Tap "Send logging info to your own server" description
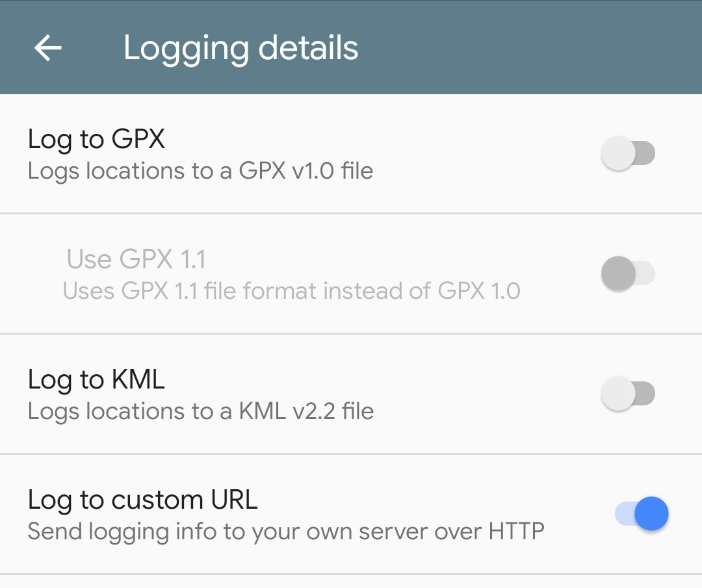This screenshot has width=702, height=588. [x=285, y=531]
